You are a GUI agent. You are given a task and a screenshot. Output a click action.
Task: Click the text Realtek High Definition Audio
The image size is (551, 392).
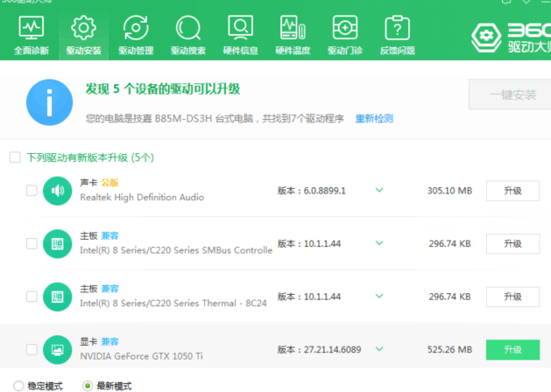pos(142,197)
